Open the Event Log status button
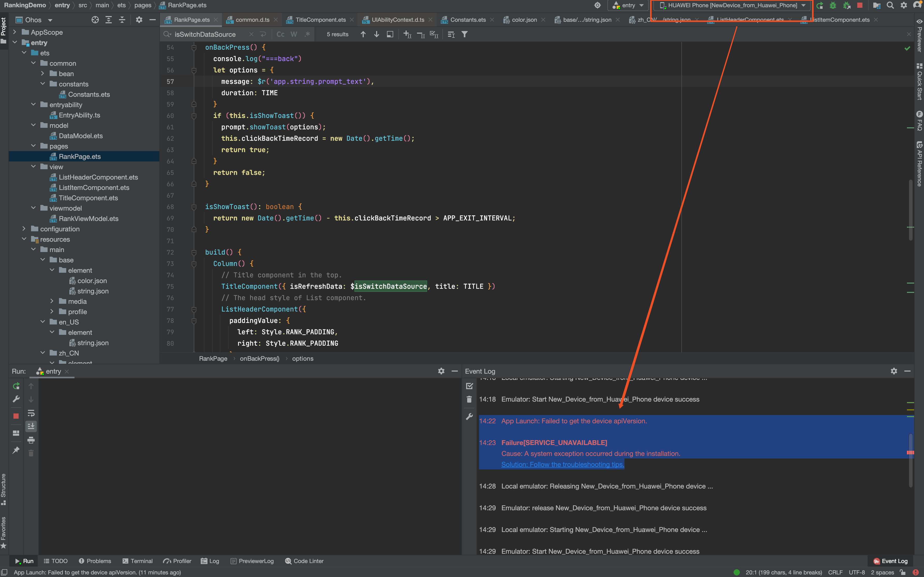The image size is (924, 577). tap(890, 561)
